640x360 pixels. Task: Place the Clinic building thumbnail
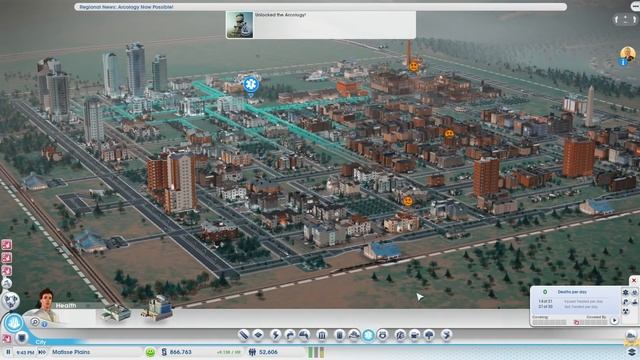pos(116,313)
